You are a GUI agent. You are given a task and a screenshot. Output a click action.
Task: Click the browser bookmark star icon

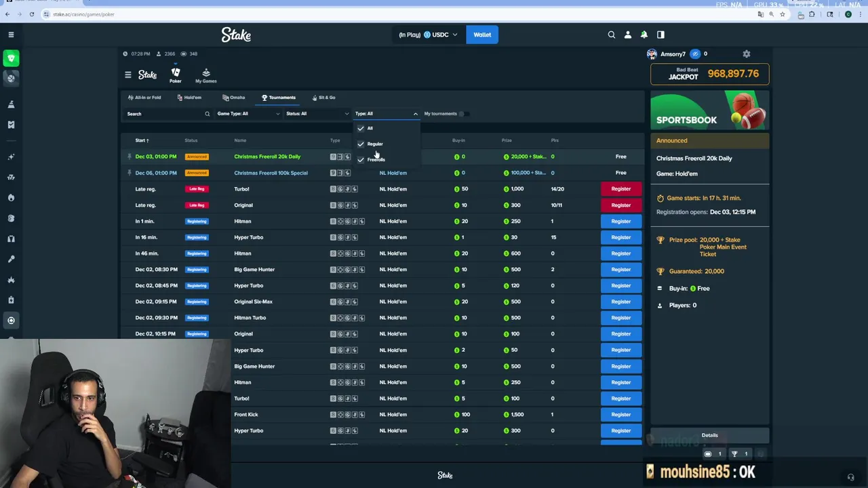tap(783, 14)
